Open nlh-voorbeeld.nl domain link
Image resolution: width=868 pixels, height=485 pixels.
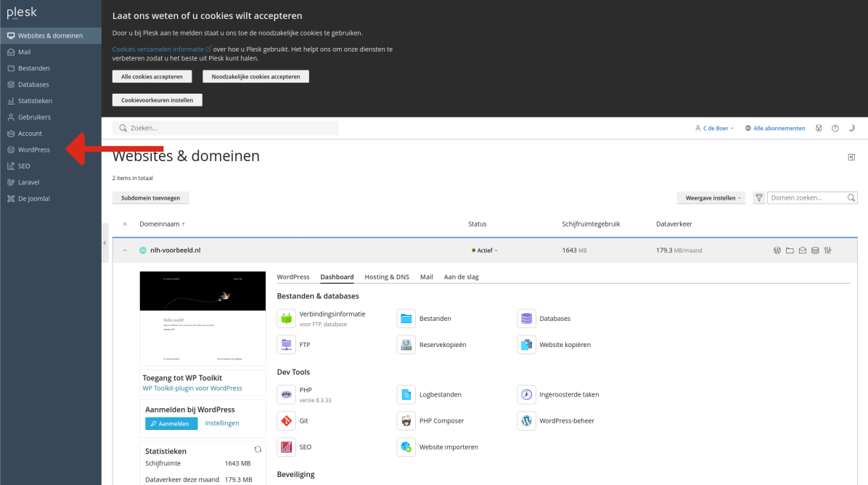click(x=175, y=250)
